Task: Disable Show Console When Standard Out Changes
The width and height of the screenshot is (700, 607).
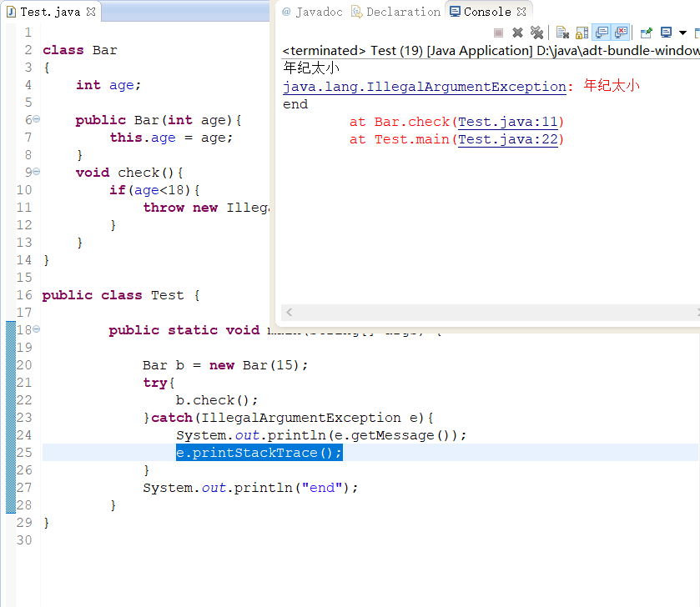Action: pos(602,32)
